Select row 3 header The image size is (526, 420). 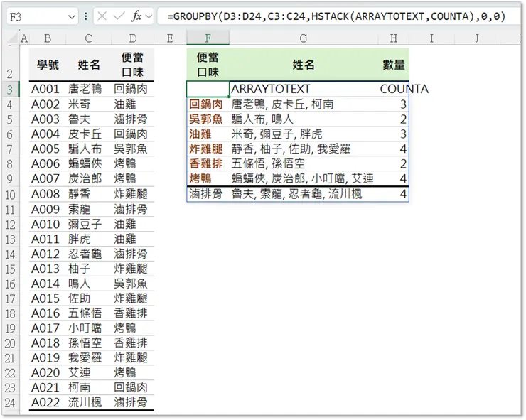(10, 90)
